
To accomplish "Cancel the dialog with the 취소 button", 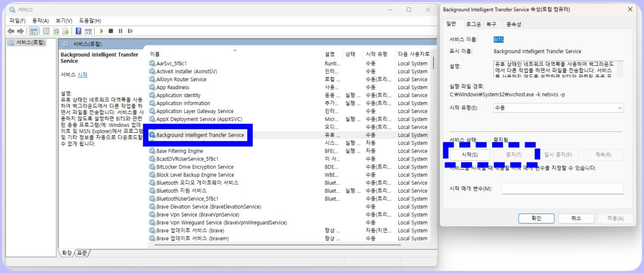I will [x=576, y=218].
